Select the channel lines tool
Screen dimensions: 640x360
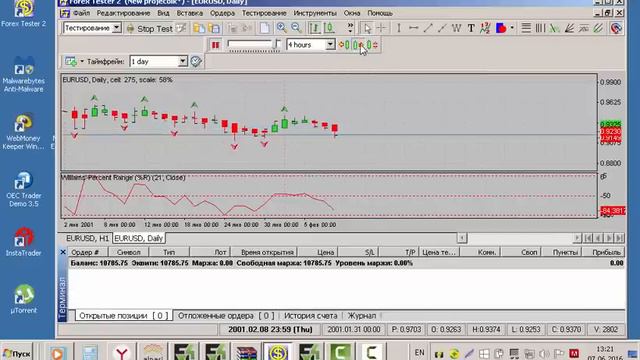[x=598, y=28]
